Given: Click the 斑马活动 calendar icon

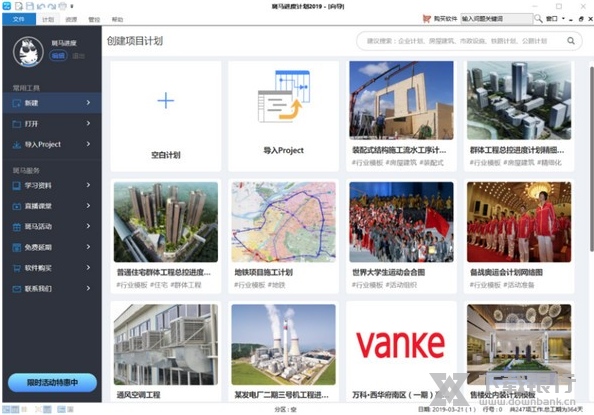Looking at the screenshot, I should pos(16,227).
